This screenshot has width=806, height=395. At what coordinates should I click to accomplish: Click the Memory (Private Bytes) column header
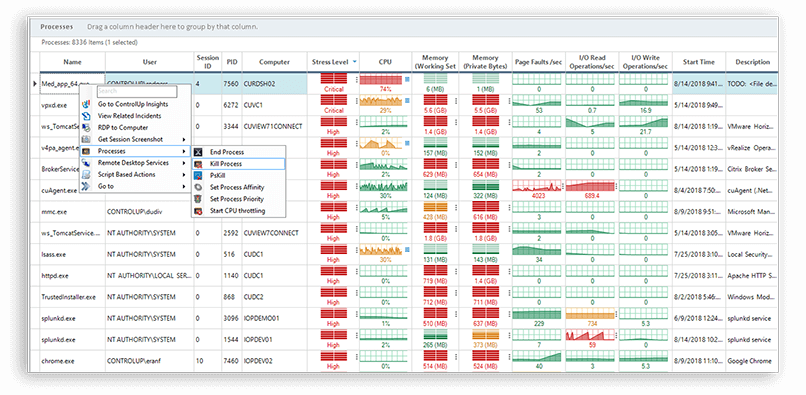(x=485, y=62)
